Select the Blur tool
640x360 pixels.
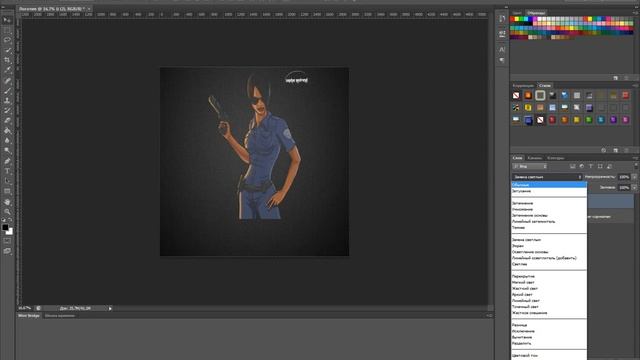7,141
